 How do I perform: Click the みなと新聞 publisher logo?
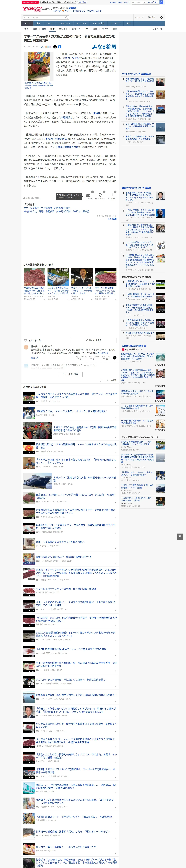[x=104, y=47]
